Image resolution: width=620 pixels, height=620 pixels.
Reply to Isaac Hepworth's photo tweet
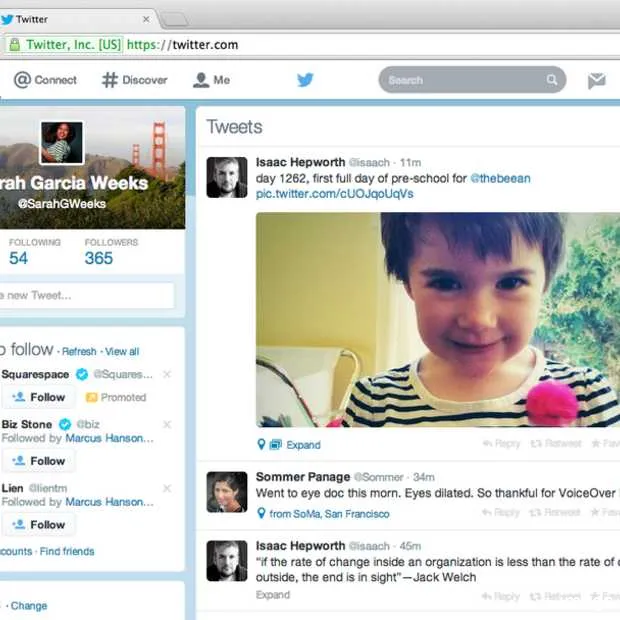click(x=501, y=444)
